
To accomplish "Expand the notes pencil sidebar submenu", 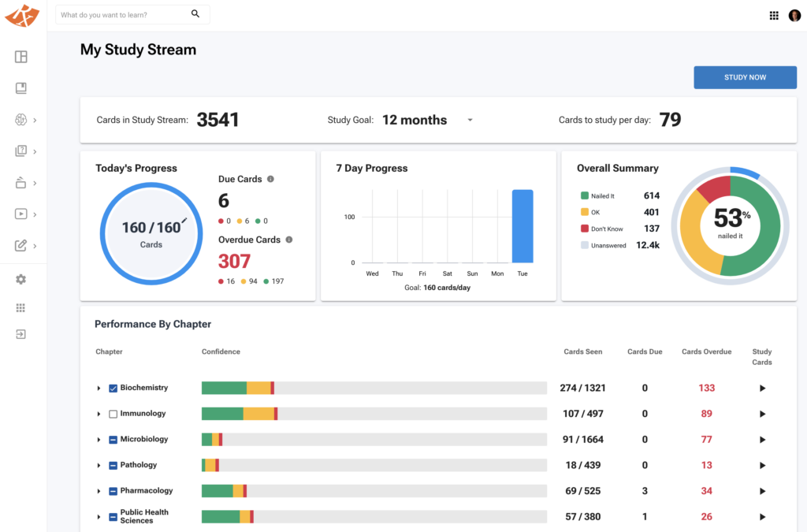I will coord(35,245).
